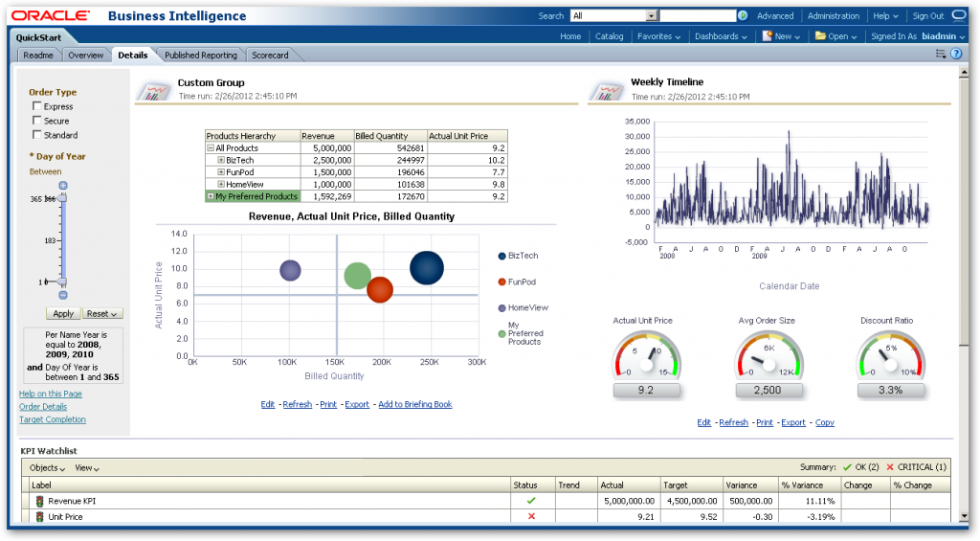This screenshot has width=980, height=541.
Task: Click the Revenue KPI traffic light icon
Action: [x=39, y=501]
